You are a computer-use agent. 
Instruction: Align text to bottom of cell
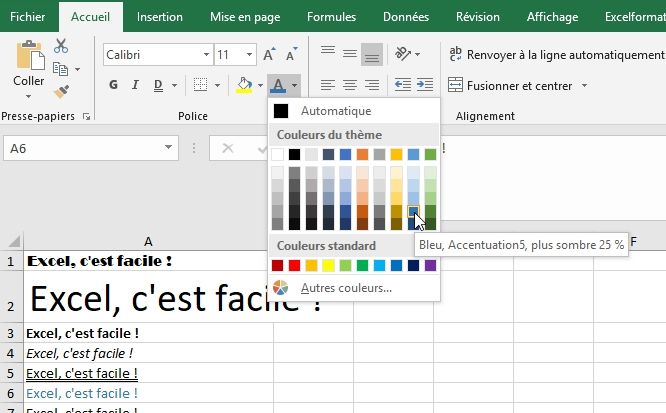coord(372,54)
